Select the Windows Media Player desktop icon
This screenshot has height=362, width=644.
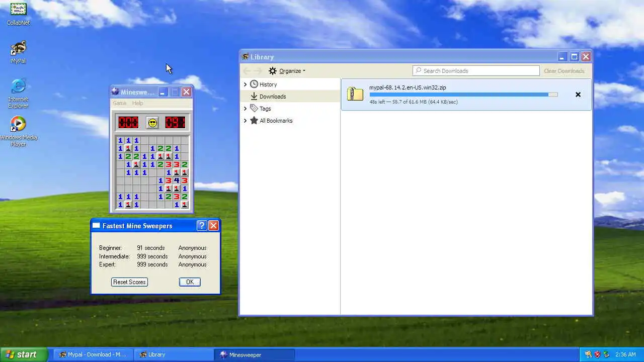[18, 132]
